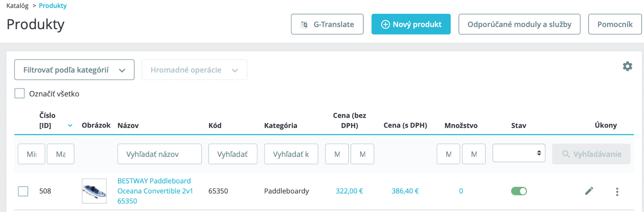Click the Pomocník help button
Viewport: 644px width, 212px height.
[x=615, y=24]
